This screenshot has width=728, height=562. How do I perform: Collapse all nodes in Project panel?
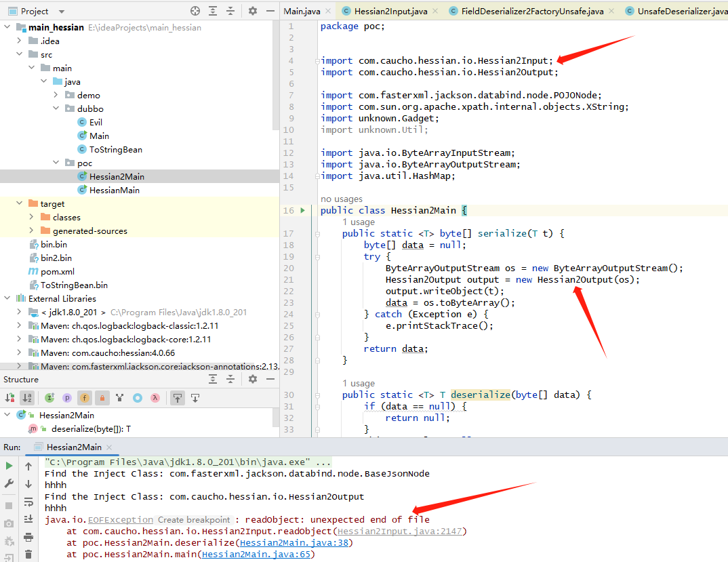(x=231, y=11)
